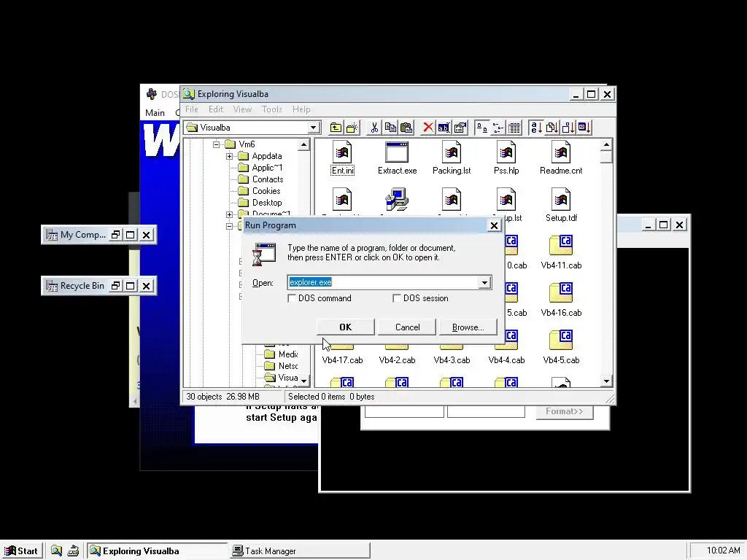Open the View menu in Explorer
The image size is (747, 560).
coord(242,109)
